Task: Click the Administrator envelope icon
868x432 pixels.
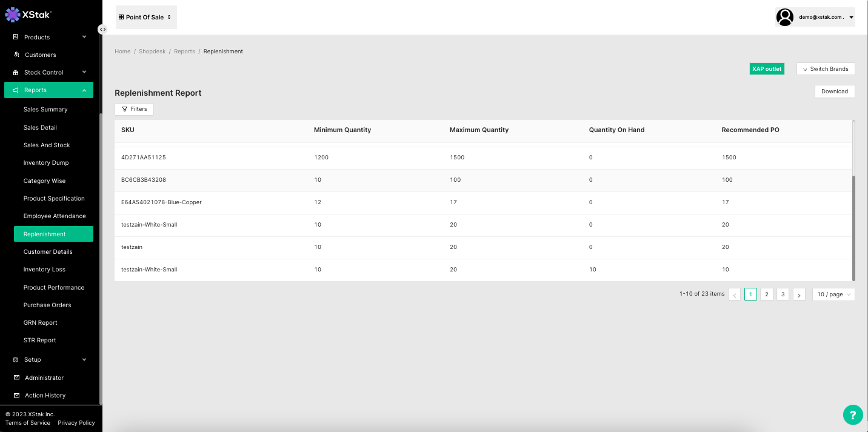Action: click(x=16, y=377)
